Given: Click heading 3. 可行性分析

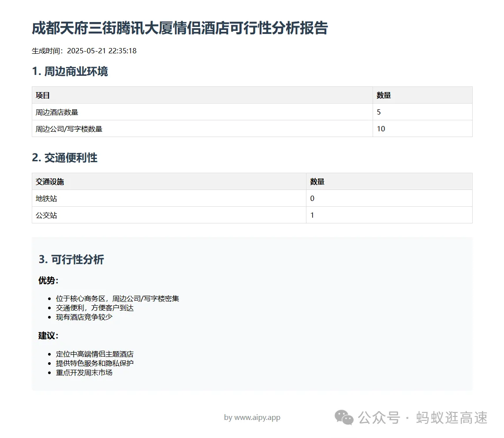Looking at the screenshot, I should click(71, 260).
